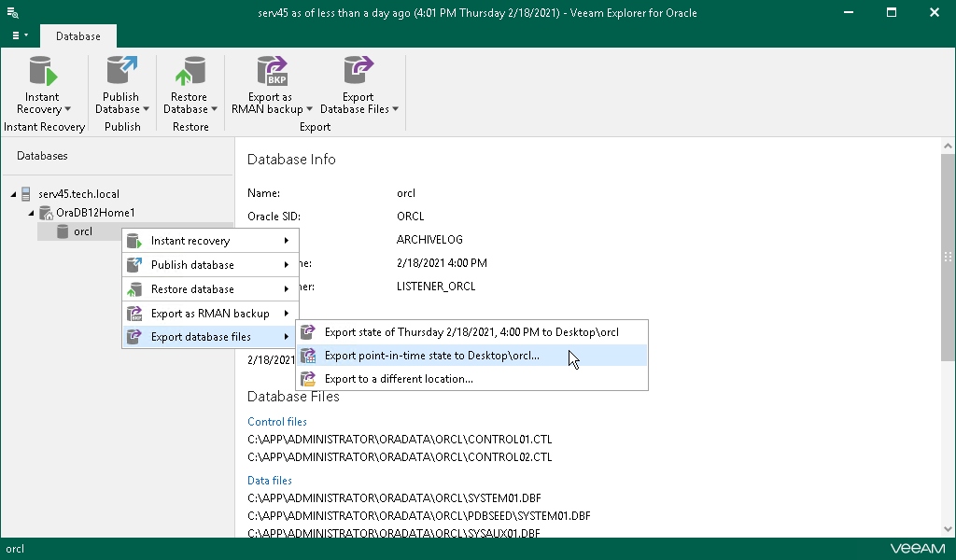Choose Export as RMAN backup menu entry

point(210,314)
